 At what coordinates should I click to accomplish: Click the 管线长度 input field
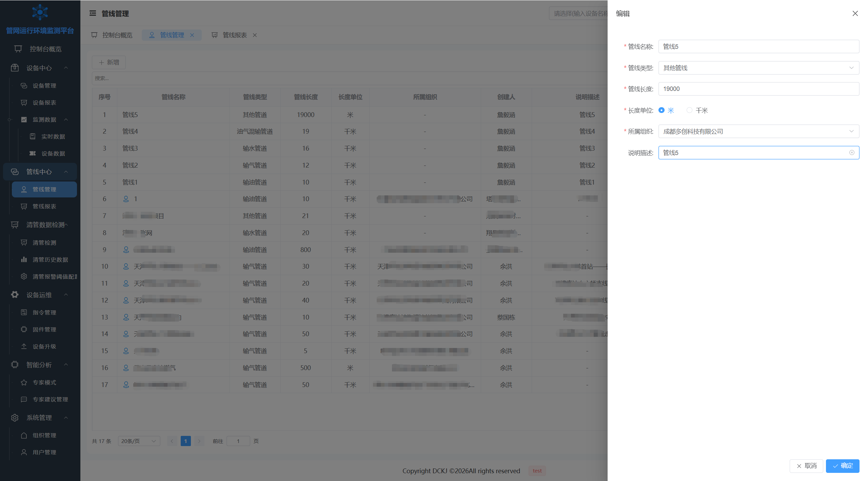758,89
